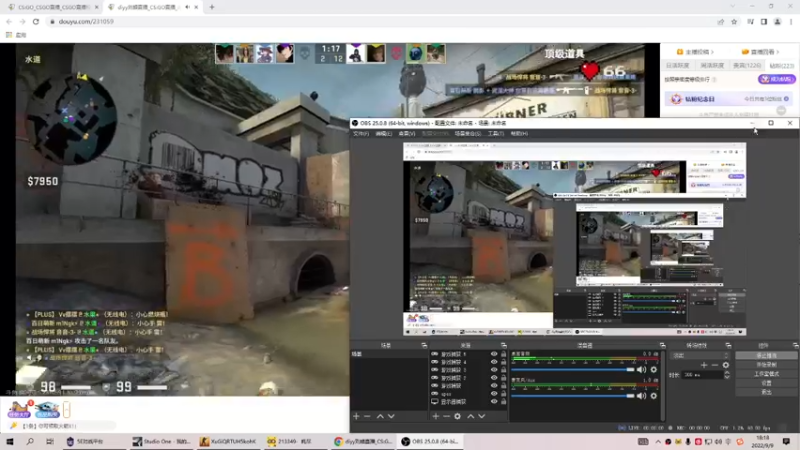Enable Studio Mode in OBS Controls
The height and width of the screenshot is (450, 800).
[766, 374]
